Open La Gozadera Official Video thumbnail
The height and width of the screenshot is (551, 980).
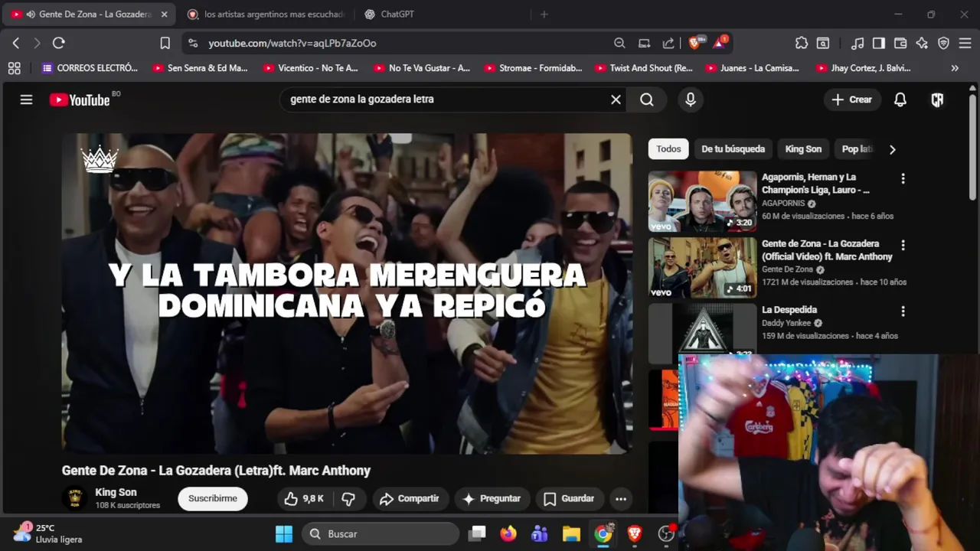(x=702, y=267)
